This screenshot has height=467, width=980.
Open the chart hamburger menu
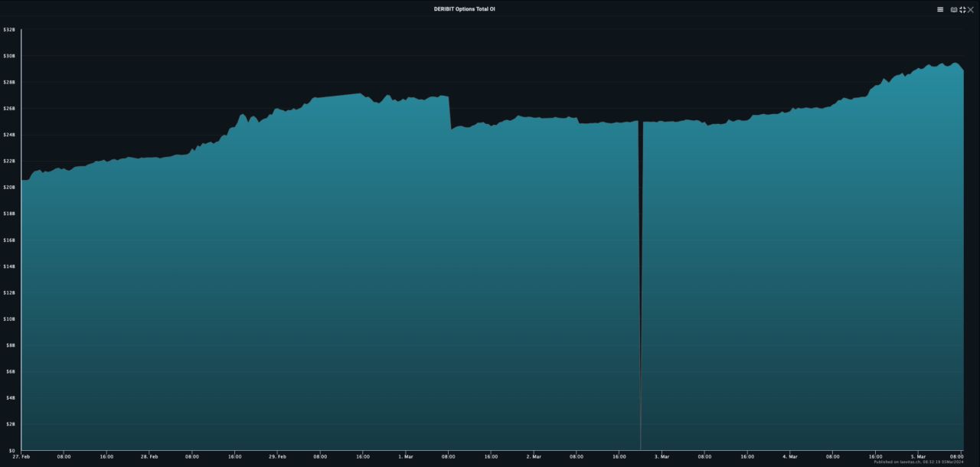940,9
